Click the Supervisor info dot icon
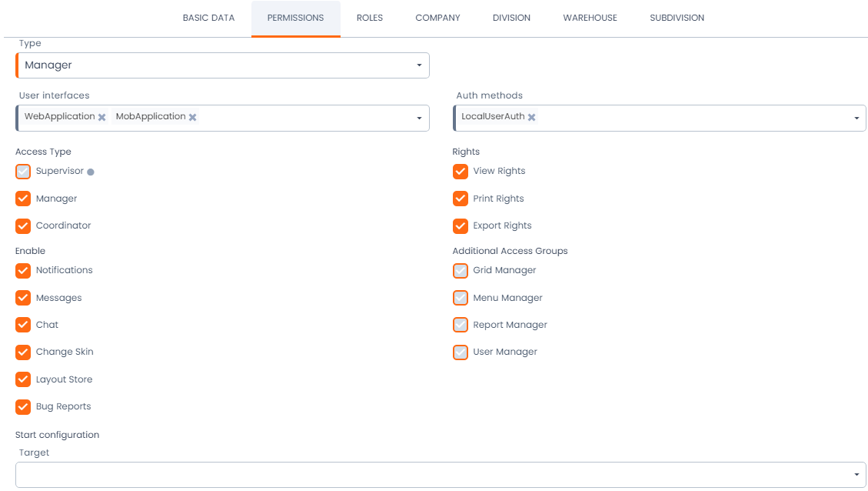Screen dimensions: 868x491 click(91, 172)
